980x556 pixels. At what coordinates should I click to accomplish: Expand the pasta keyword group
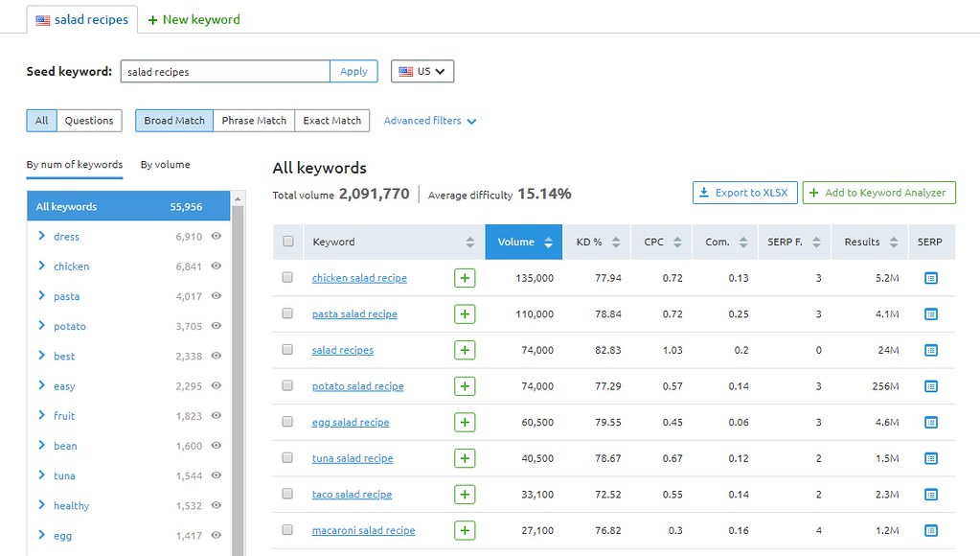click(x=41, y=296)
